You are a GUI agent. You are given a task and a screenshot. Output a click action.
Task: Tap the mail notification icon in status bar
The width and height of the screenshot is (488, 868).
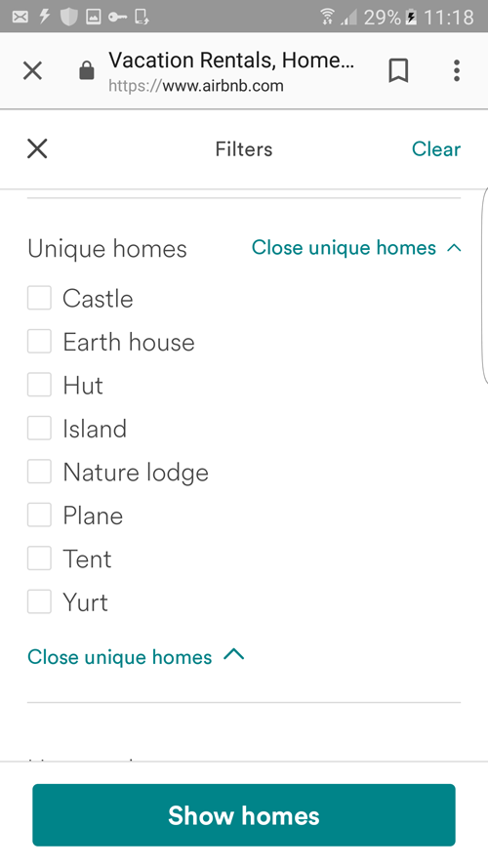(x=20, y=18)
